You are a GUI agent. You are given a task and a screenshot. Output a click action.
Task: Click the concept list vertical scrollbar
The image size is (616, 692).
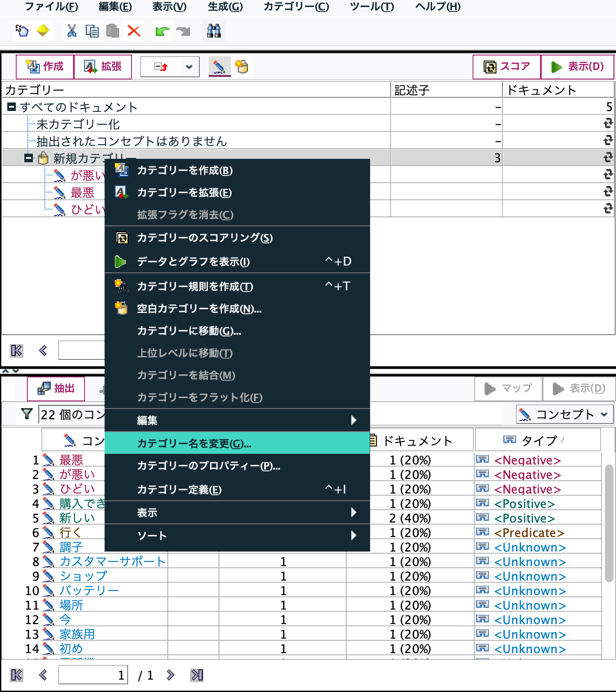[x=609, y=523]
